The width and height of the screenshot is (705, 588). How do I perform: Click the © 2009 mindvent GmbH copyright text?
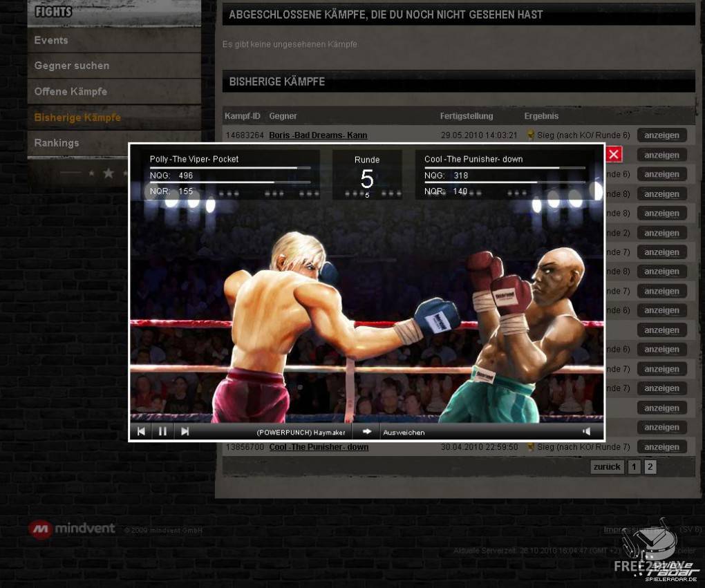[x=163, y=531]
